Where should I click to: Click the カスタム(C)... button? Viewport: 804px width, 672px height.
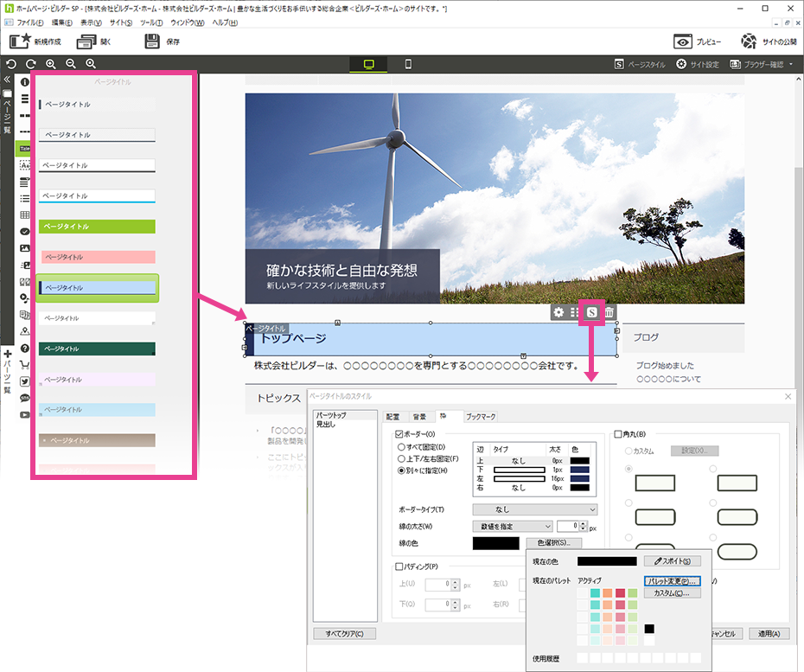pyautogui.click(x=673, y=593)
